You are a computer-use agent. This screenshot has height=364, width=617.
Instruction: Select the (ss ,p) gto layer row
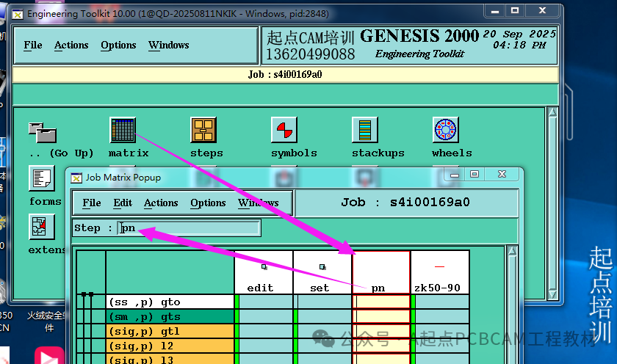click(x=170, y=302)
